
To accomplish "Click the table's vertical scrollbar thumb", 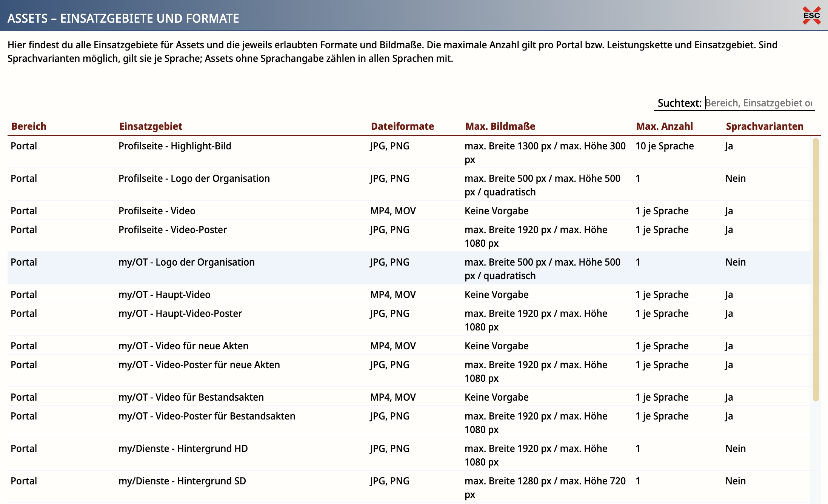I will click(816, 270).
